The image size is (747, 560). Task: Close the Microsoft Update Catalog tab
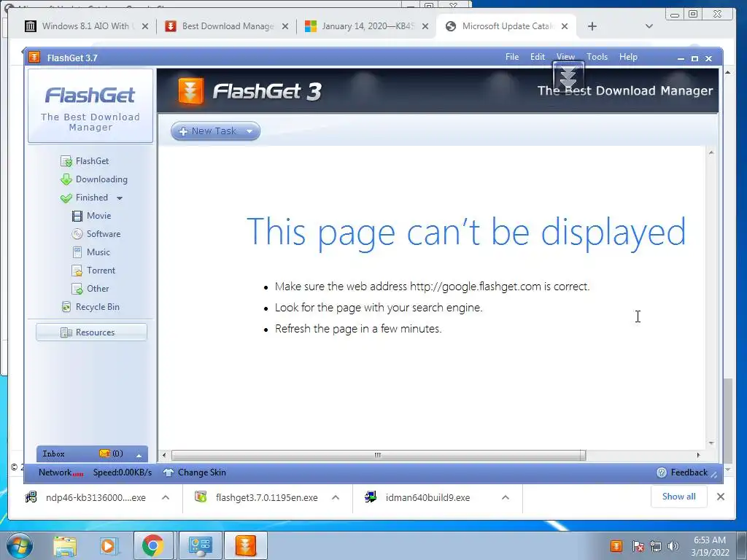point(565,26)
